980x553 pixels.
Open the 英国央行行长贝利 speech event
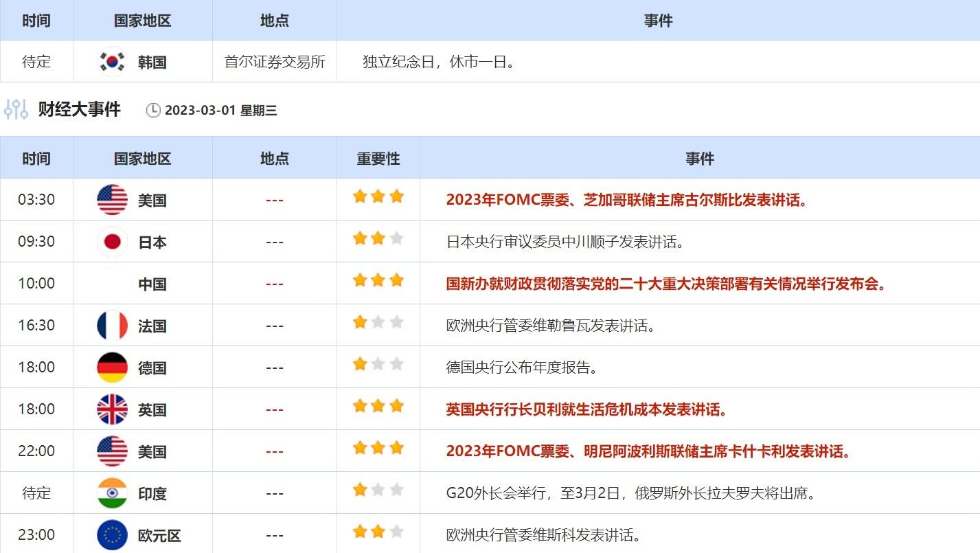click(x=586, y=409)
